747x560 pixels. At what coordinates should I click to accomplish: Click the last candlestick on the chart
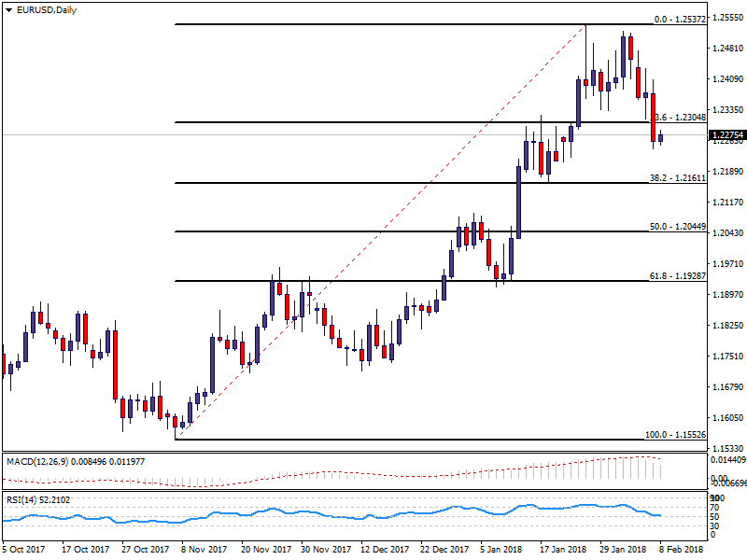[x=661, y=138]
